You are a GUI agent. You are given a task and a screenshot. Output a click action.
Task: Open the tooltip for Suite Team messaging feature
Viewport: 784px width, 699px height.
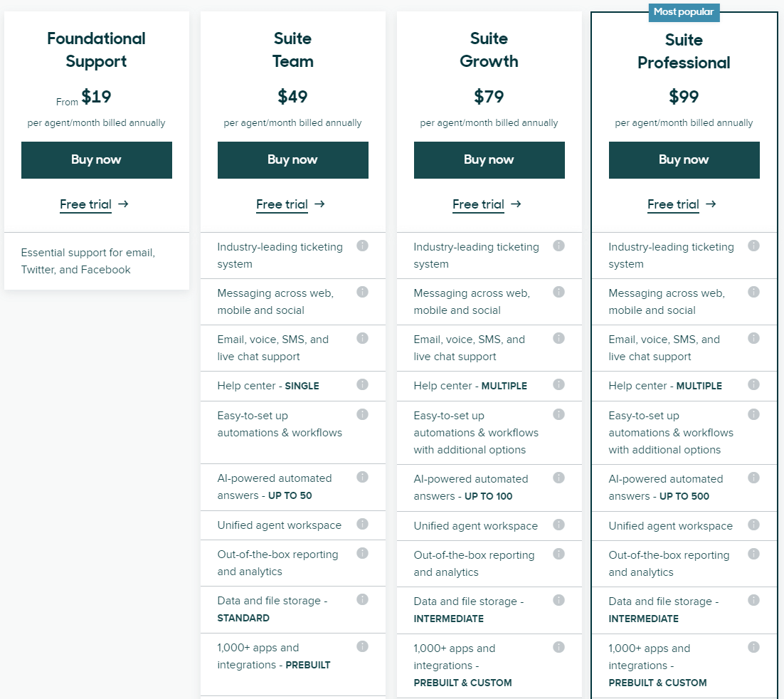coord(363,292)
